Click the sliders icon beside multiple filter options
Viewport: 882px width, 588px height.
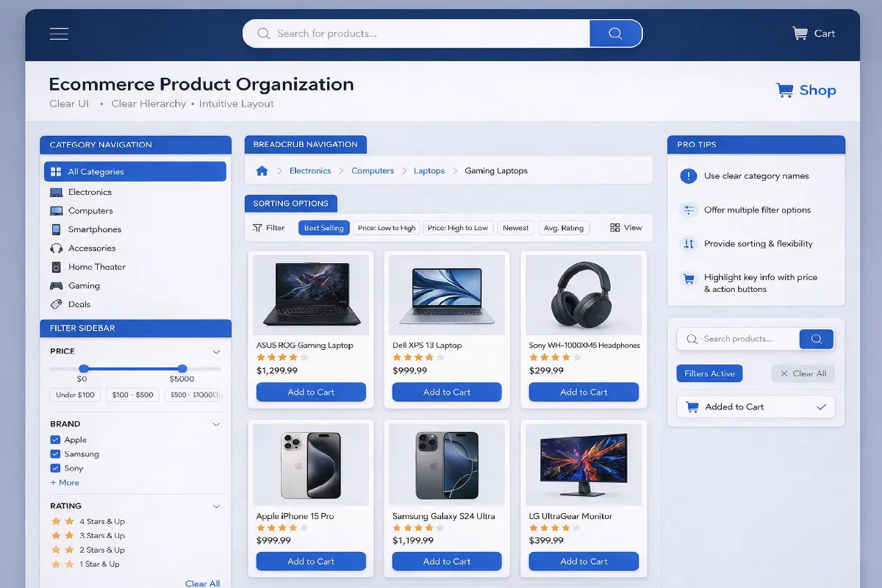point(689,209)
